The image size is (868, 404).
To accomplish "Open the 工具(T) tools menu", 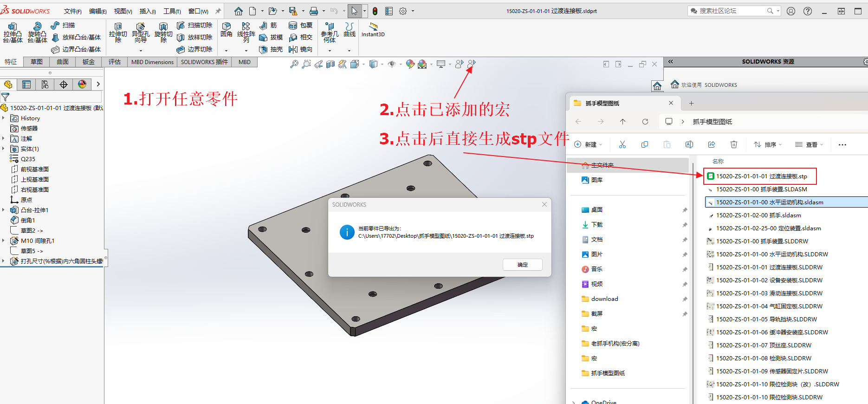I will [172, 11].
